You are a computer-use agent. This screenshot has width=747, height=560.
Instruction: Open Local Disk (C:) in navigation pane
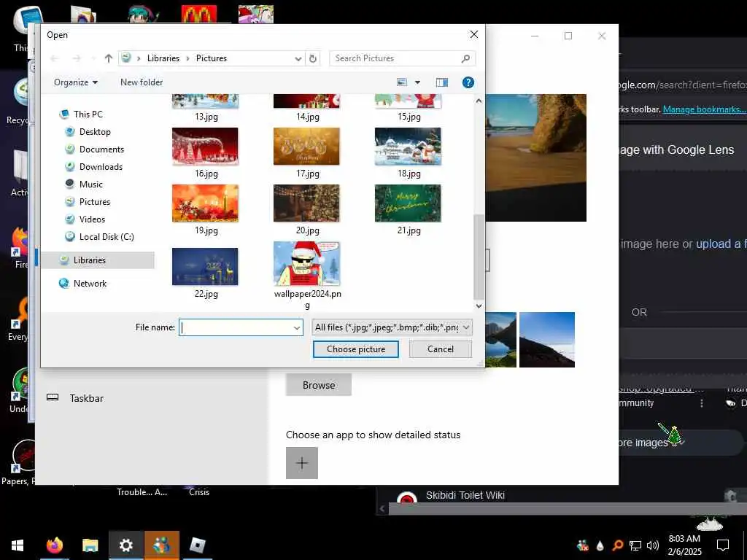(107, 237)
